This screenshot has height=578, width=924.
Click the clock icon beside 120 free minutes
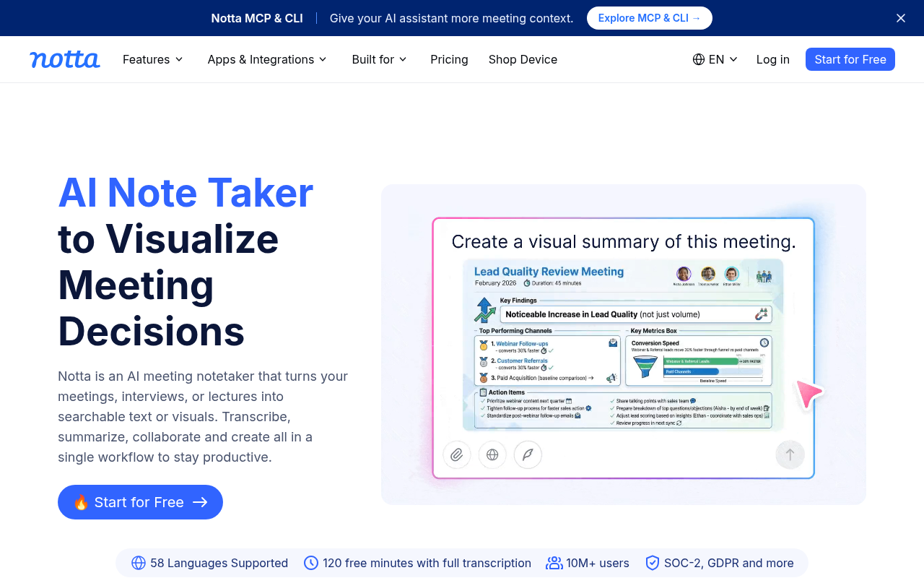click(x=311, y=563)
